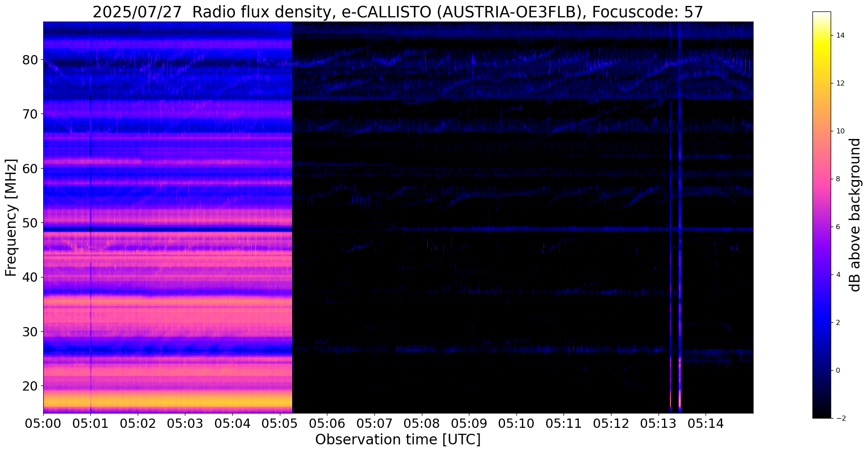Click the 05:12 time tick label
Image resolution: width=868 pixels, height=452 pixels.
(611, 424)
